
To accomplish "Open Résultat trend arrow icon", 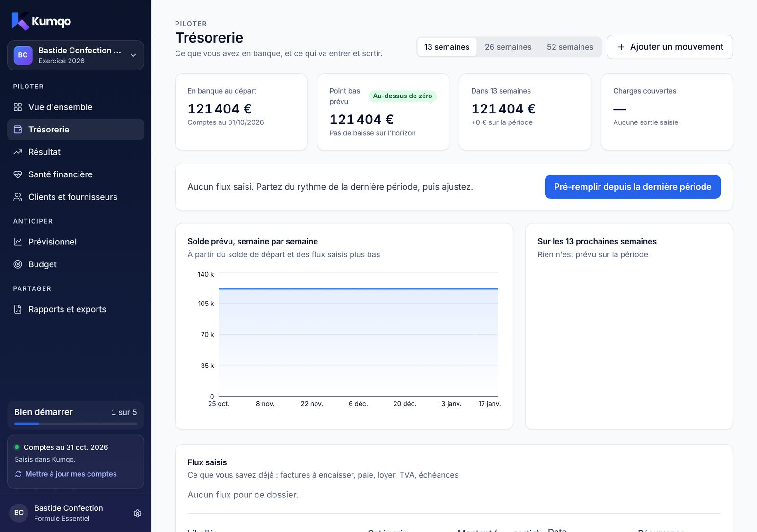I will coord(18,152).
